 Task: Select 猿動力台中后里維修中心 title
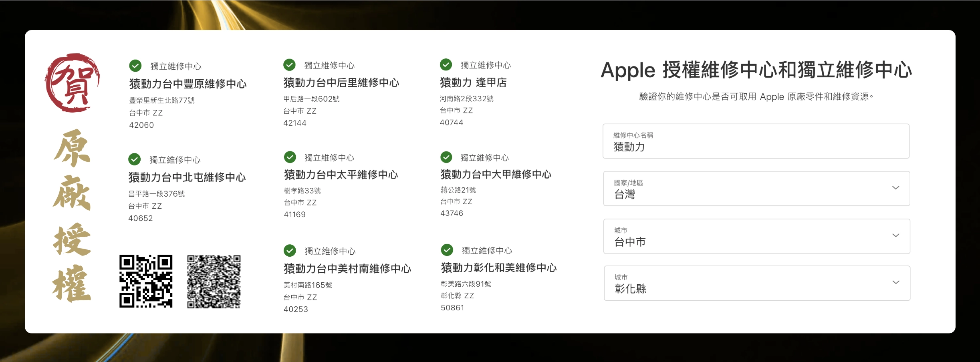pyautogui.click(x=341, y=82)
